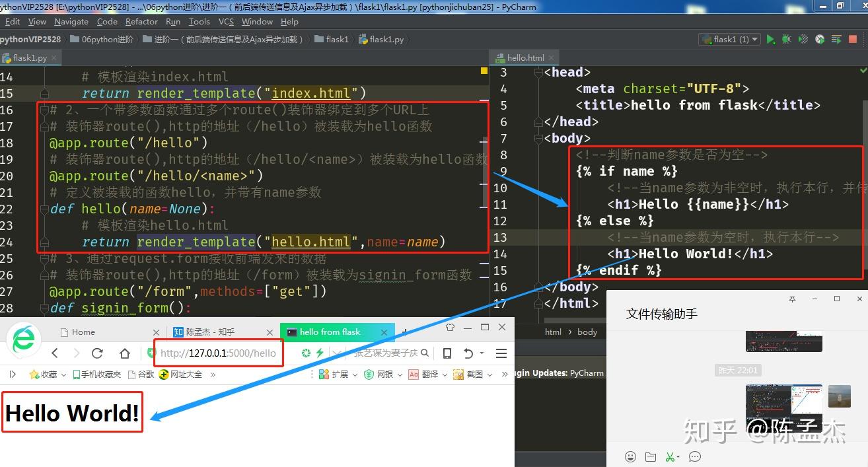Click the undo closed tab arrow icon

pyautogui.click(x=468, y=353)
